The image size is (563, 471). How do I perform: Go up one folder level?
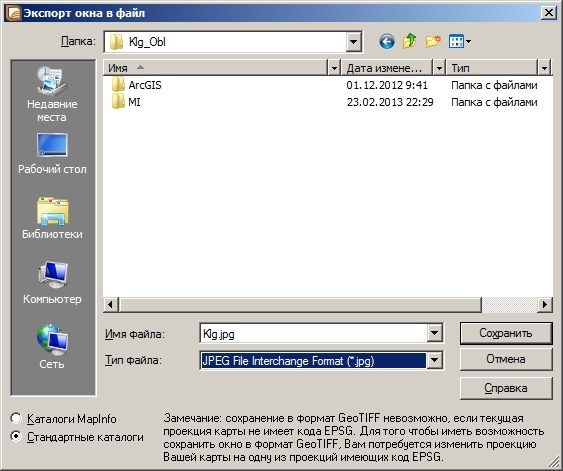[x=409, y=41]
